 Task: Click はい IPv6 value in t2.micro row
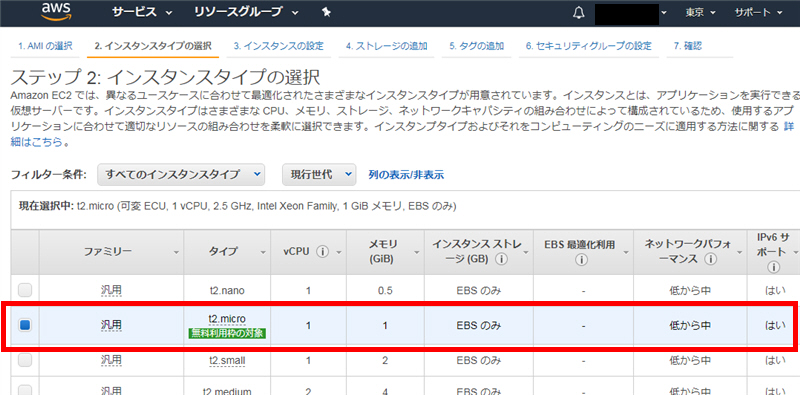775,325
